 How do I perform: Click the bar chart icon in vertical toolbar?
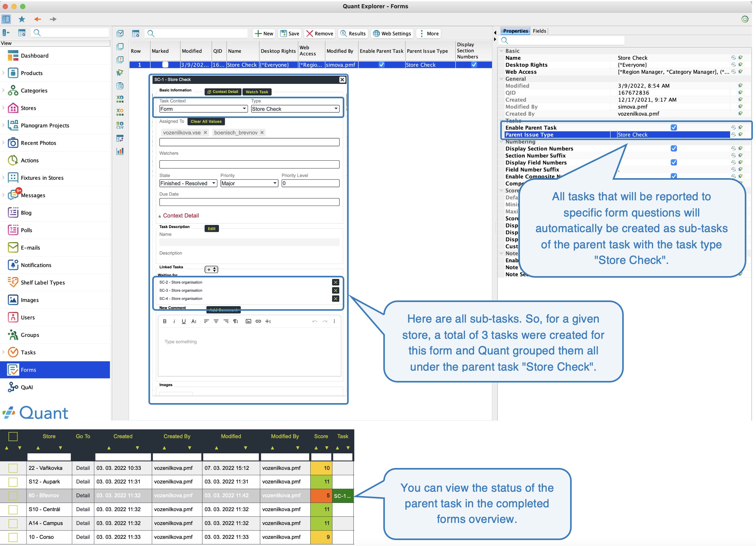pyautogui.click(x=120, y=151)
